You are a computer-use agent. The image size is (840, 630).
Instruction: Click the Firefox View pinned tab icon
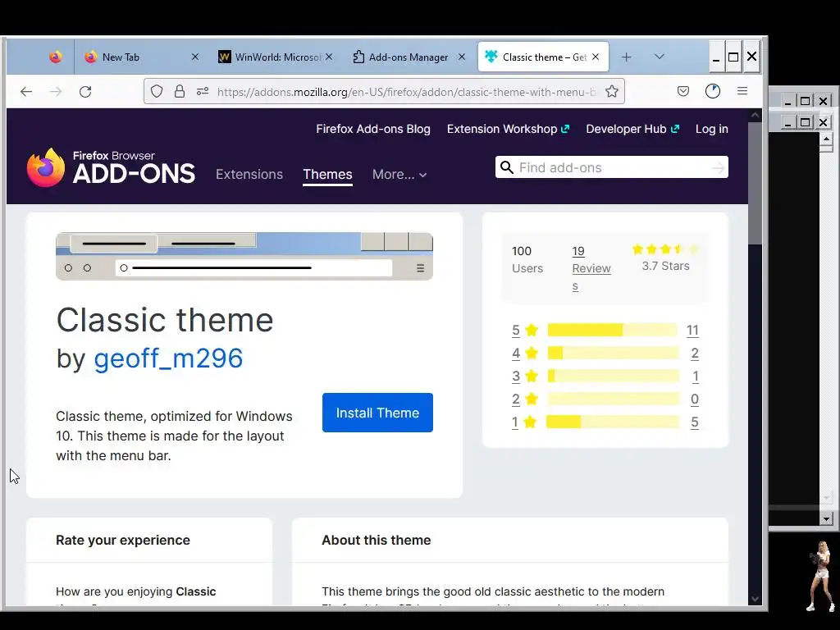(x=55, y=57)
